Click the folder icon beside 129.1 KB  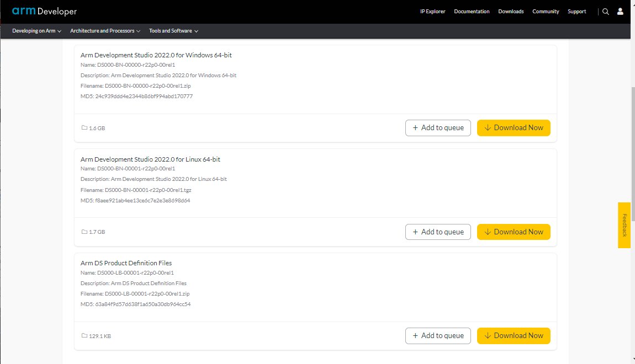click(x=84, y=336)
